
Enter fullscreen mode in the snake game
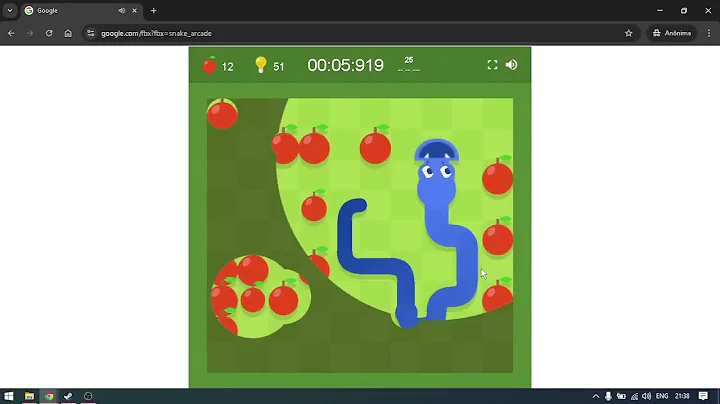click(492, 65)
